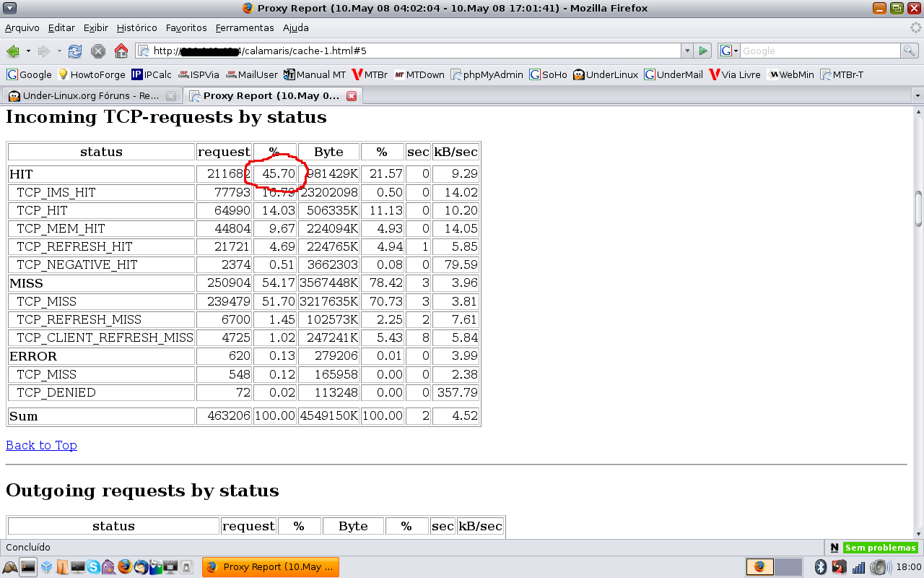Click the Proxy Report taskbar window button
The width and height of the screenshot is (924, 578).
(x=271, y=567)
